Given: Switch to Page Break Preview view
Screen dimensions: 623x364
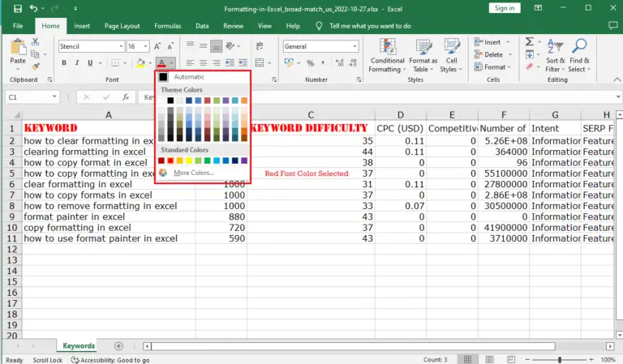Looking at the screenshot, I should [511, 359].
